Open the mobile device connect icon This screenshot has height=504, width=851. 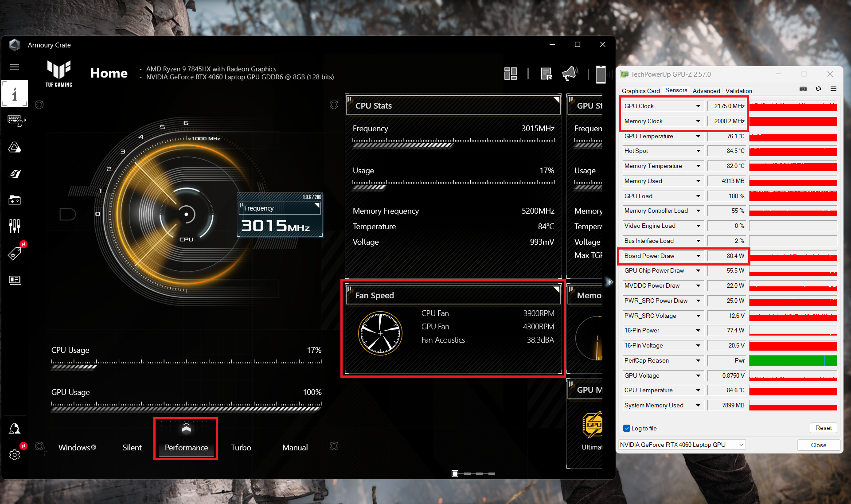click(601, 74)
